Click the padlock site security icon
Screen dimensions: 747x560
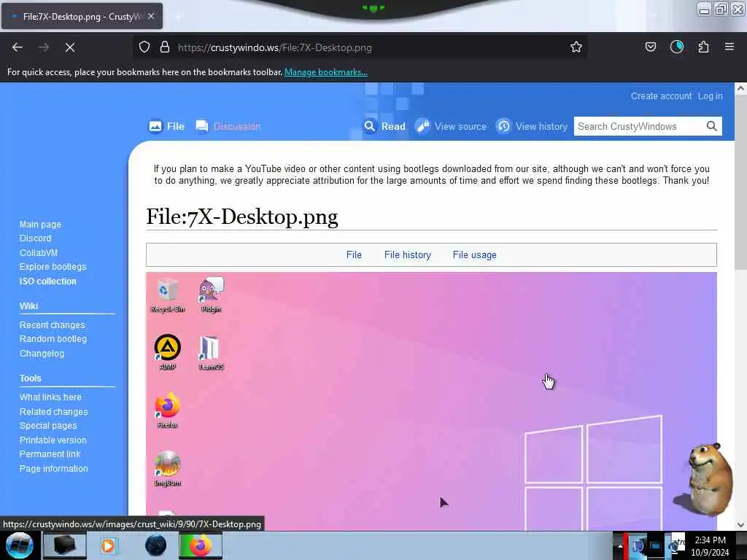point(165,47)
